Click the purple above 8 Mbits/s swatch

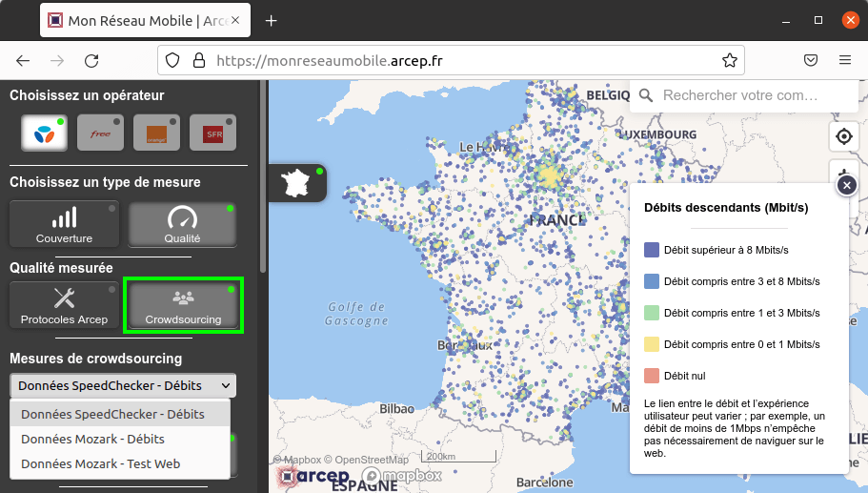[x=652, y=250]
